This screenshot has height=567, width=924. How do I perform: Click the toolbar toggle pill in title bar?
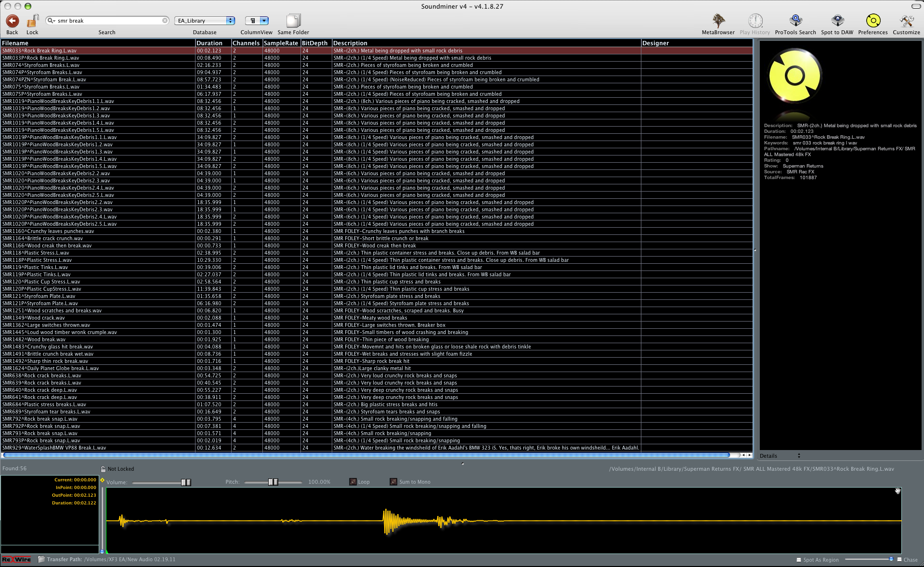916,6
